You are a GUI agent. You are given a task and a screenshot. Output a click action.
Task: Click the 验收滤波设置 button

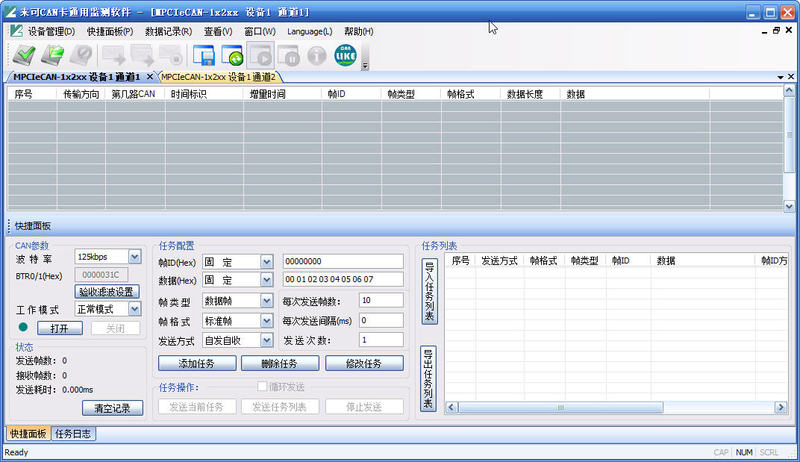[107, 292]
